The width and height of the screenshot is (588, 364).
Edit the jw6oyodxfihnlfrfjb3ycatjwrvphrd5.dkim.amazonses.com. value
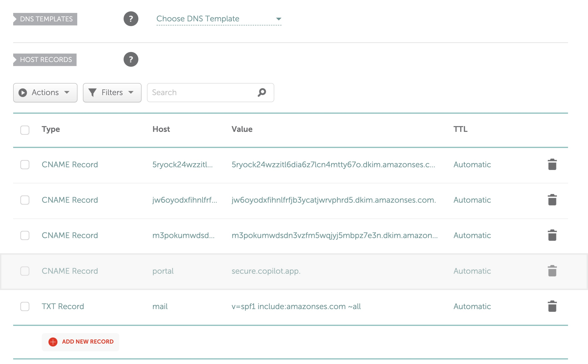tap(334, 200)
